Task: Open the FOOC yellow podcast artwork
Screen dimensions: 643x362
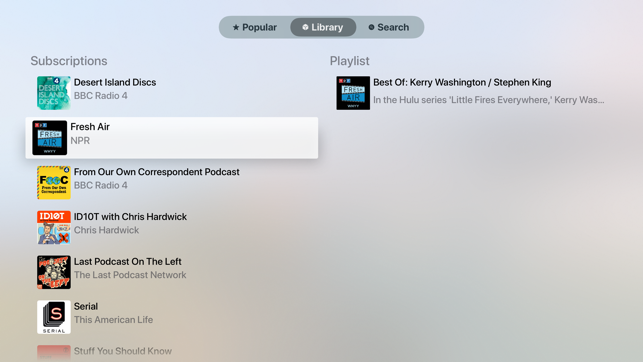Action: coord(54,182)
